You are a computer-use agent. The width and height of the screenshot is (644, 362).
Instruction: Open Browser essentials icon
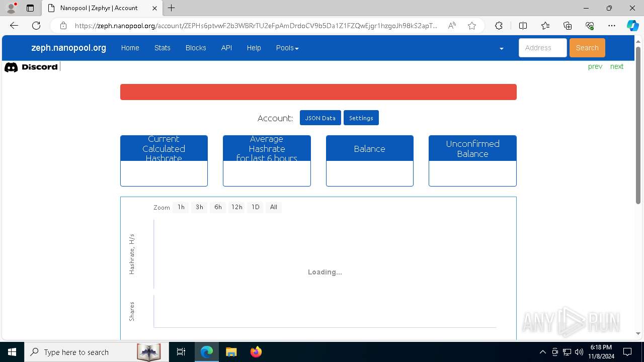pyautogui.click(x=590, y=26)
